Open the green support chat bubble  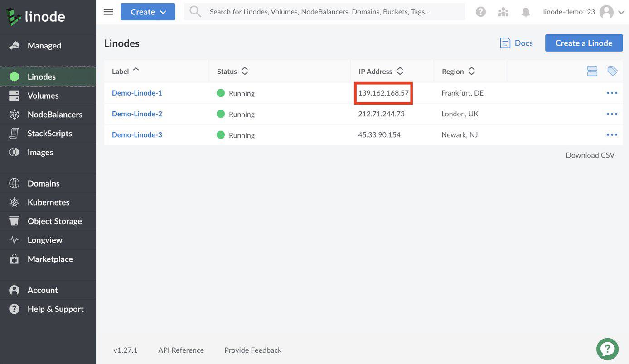(x=607, y=349)
